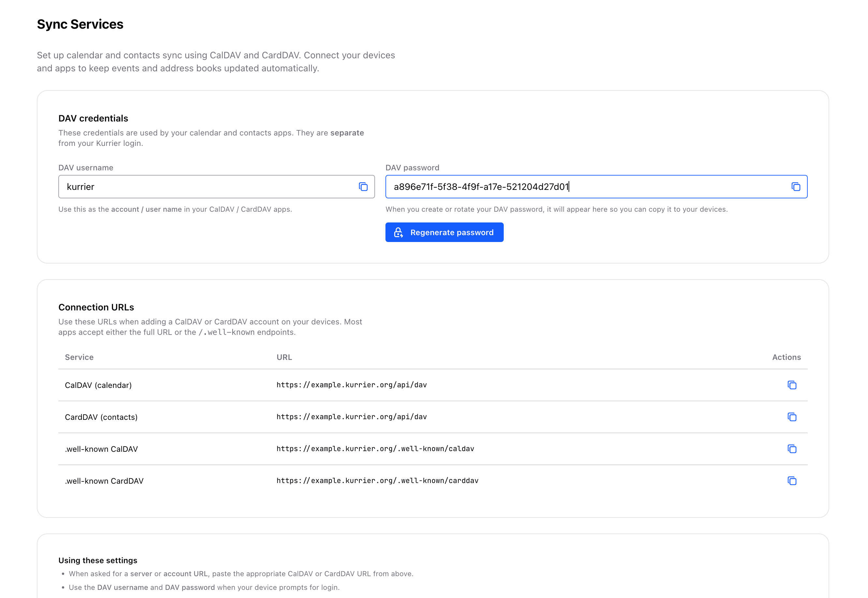
Task: Copy the CardDAV (contacts) URL
Action: coord(792,417)
